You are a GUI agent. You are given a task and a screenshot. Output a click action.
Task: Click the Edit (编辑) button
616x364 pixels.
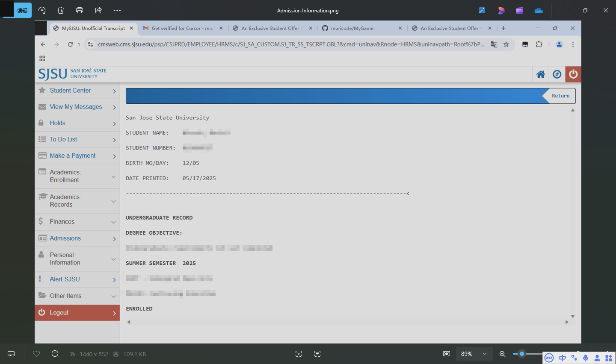point(22,10)
